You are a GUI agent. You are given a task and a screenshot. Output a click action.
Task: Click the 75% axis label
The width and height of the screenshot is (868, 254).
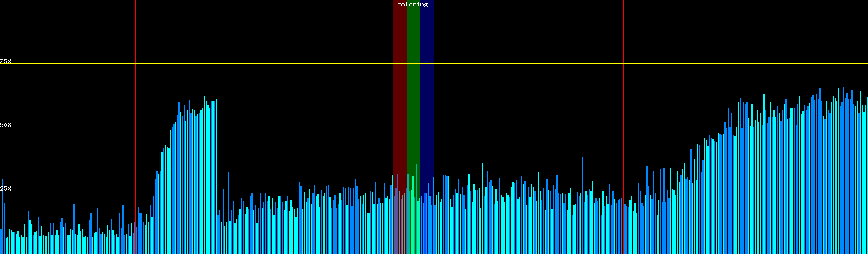6,61
